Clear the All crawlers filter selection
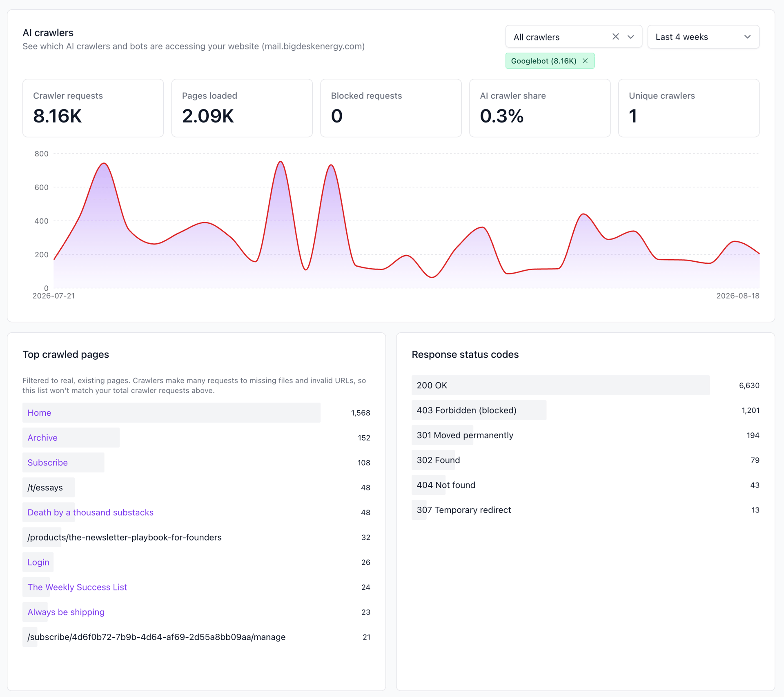The image size is (784, 697). coord(615,37)
